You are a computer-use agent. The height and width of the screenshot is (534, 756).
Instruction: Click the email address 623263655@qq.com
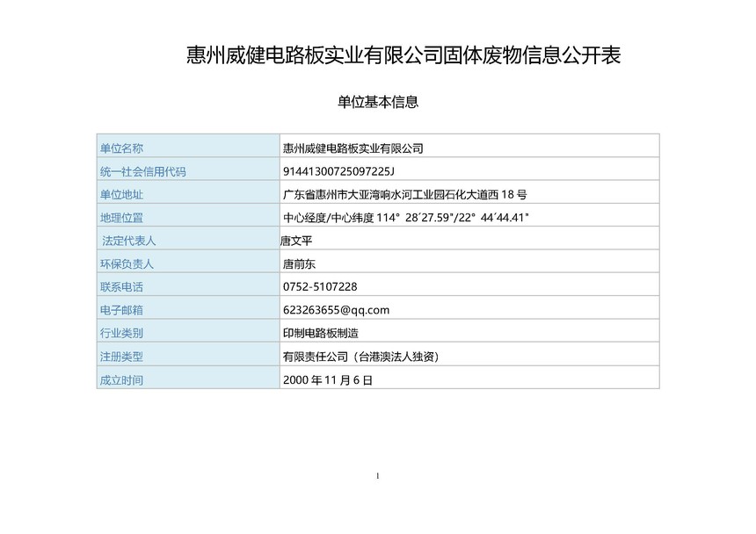[336, 309]
